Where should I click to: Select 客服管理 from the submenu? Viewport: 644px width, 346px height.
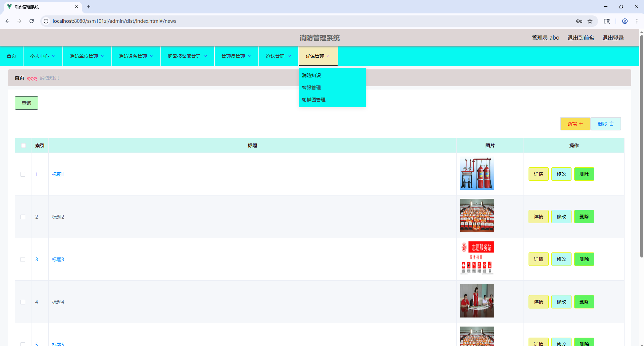pos(332,88)
